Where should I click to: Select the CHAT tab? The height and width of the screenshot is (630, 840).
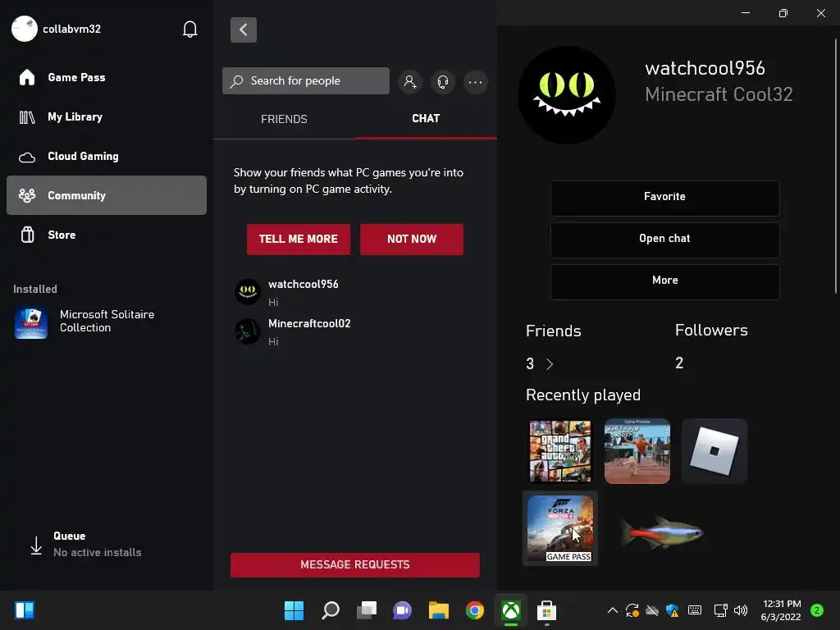pos(426,118)
